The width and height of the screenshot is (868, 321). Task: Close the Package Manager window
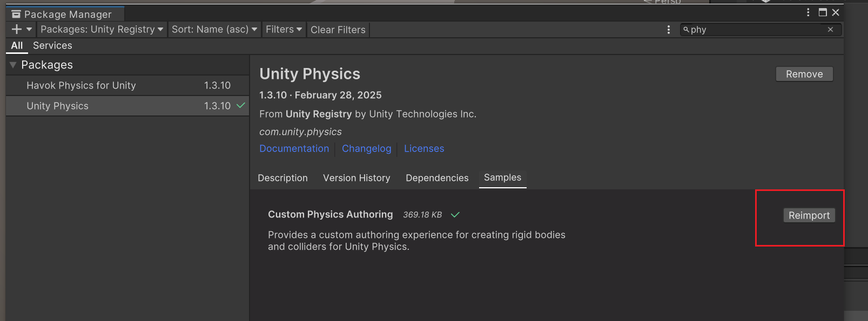pyautogui.click(x=836, y=12)
